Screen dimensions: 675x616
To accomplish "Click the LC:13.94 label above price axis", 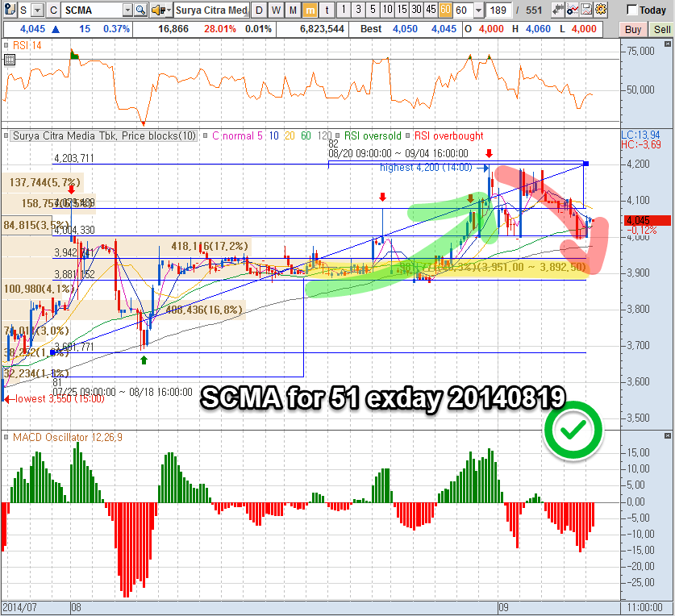I will 640,135.
